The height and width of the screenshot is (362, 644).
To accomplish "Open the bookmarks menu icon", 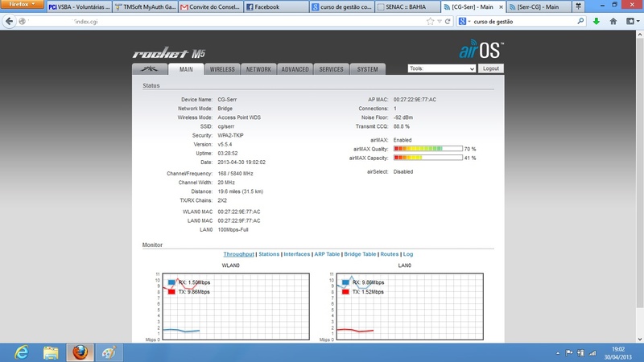I will (x=633, y=22).
